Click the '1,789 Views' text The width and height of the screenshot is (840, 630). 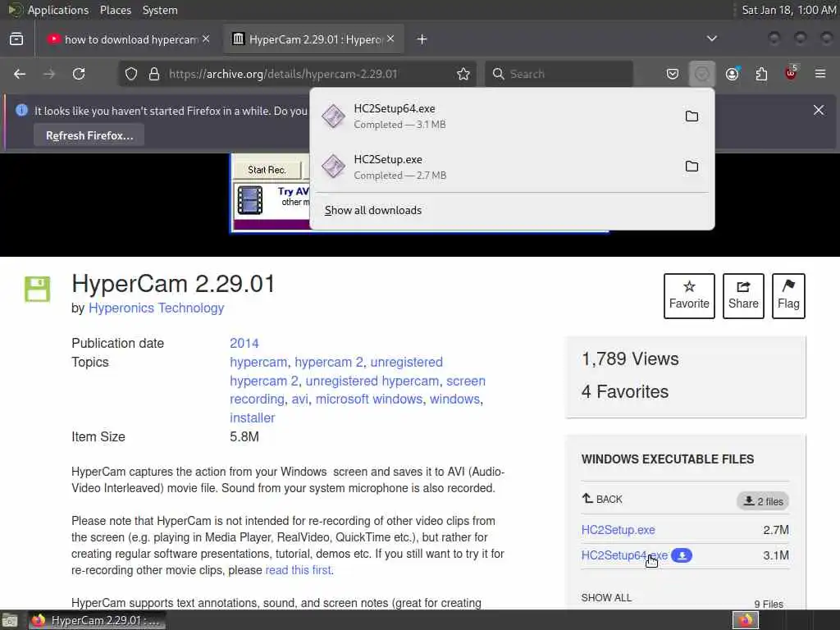pos(630,359)
